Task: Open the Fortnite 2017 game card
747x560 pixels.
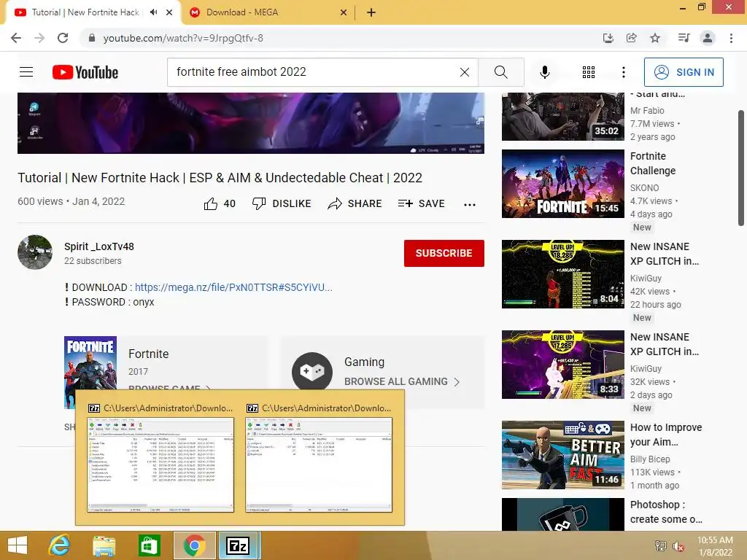Action: click(x=166, y=371)
